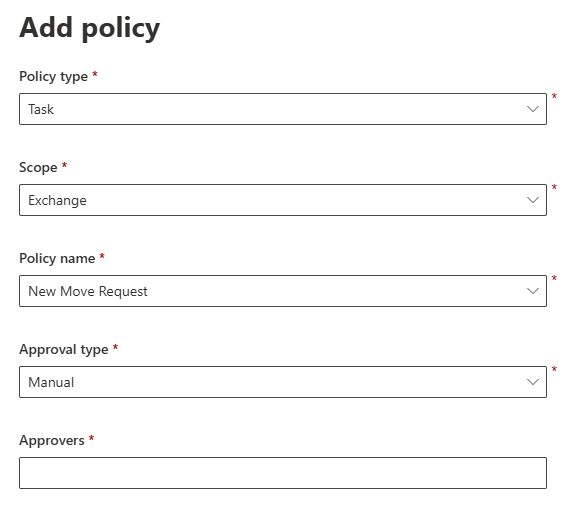Click the chevron arrow in Task field
The height and width of the screenshot is (513, 567).
coord(533,109)
